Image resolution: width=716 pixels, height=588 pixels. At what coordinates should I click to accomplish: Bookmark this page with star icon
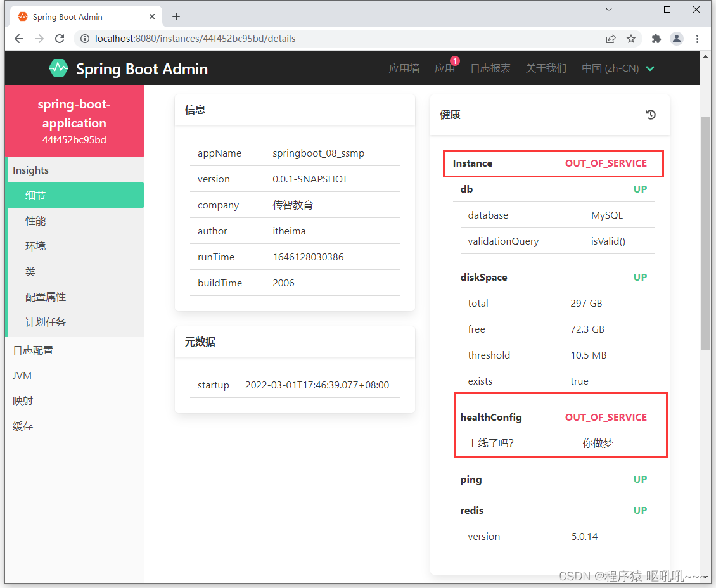tap(631, 39)
